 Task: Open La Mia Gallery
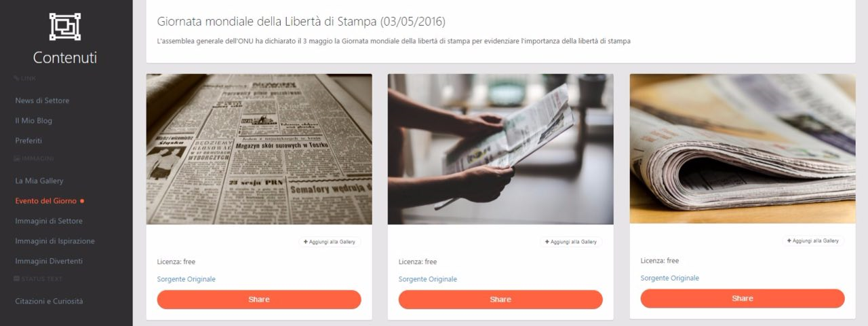(x=39, y=181)
